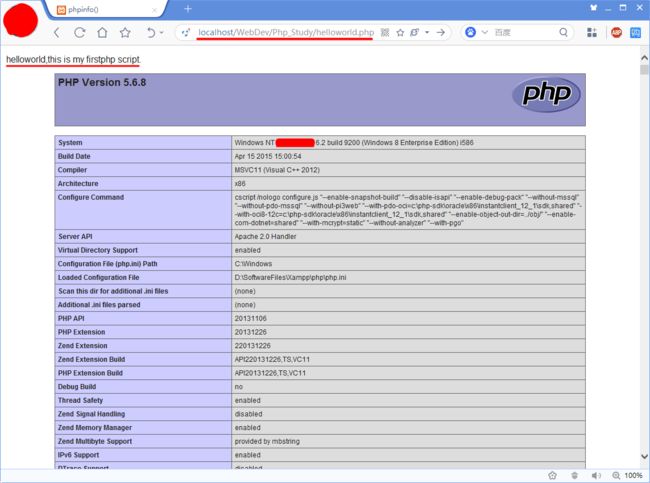This screenshot has height=483, width=650.
Task: Bookmark page using address bar star
Action: (400, 32)
